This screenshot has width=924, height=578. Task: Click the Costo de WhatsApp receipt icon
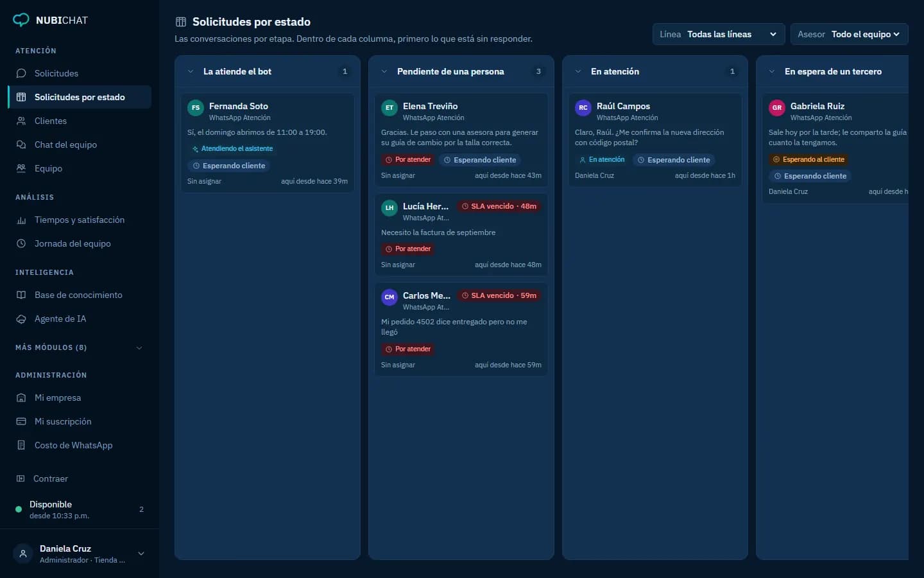[21, 445]
